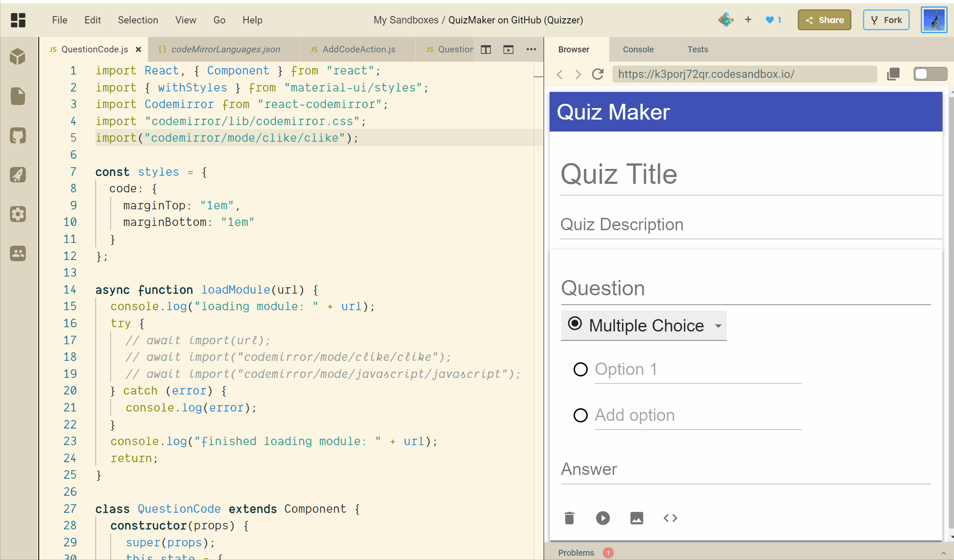This screenshot has height=560, width=954.
Task: Click the preview URL address bar
Action: pyautogui.click(x=745, y=74)
